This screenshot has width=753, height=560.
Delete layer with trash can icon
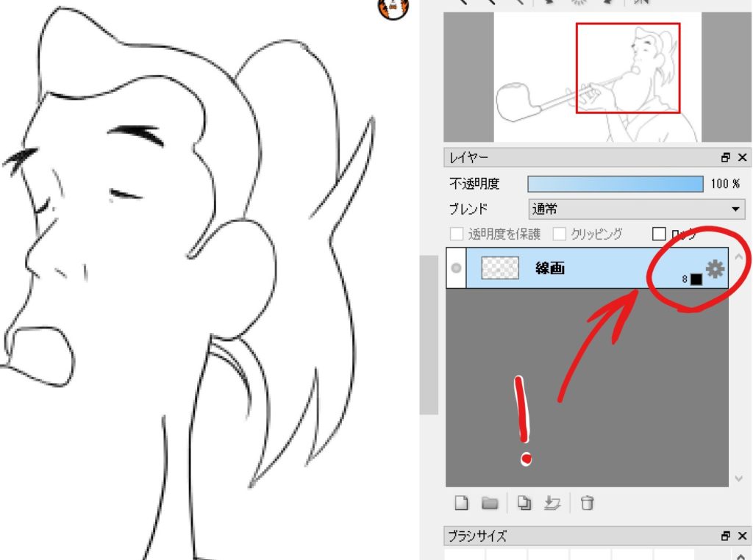coord(587,503)
